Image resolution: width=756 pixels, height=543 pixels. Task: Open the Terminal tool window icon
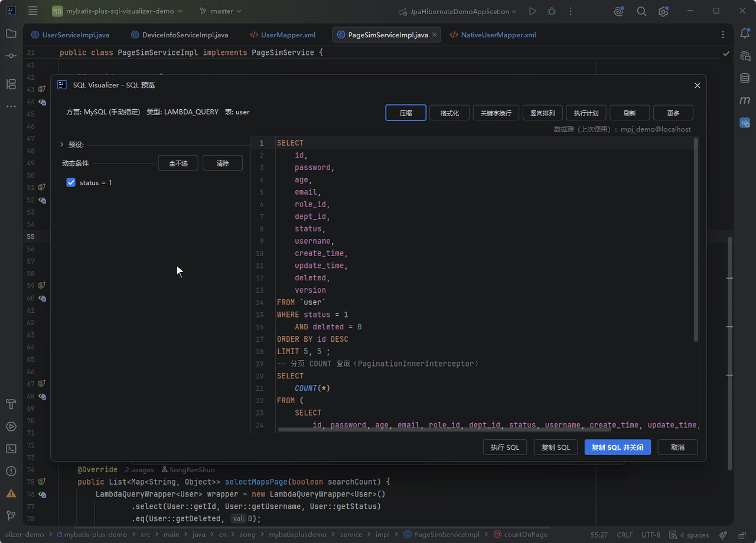click(11, 449)
